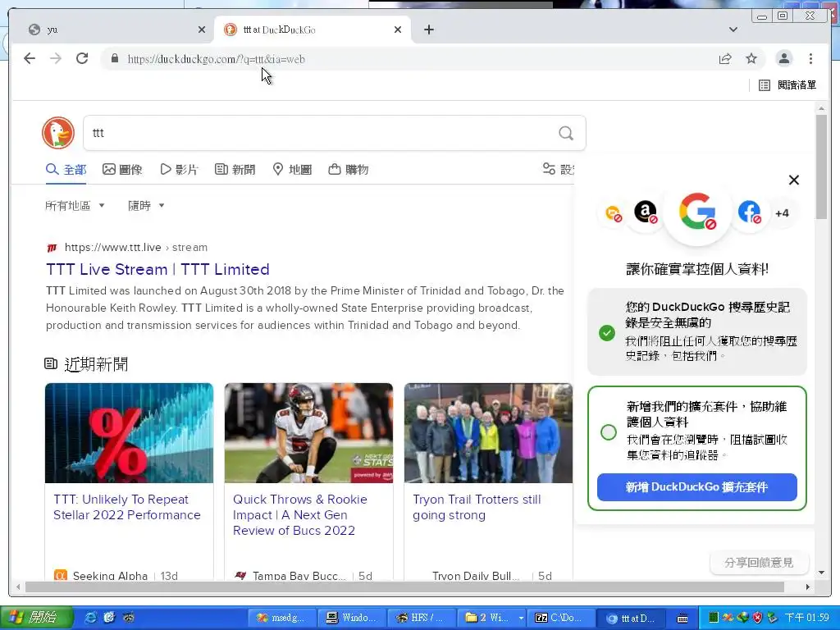
Task: Bookmark this page with the star icon
Action: 751,59
